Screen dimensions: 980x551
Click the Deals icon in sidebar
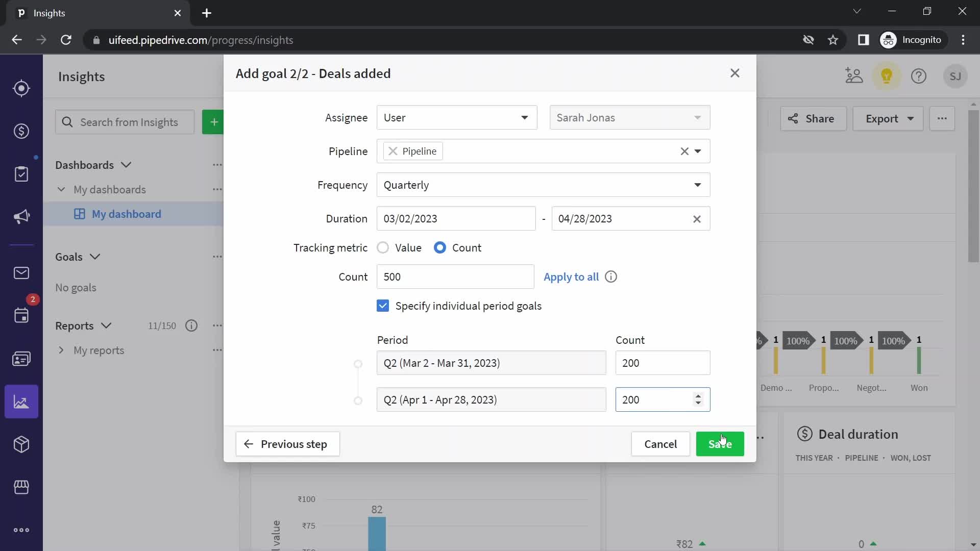21,131
